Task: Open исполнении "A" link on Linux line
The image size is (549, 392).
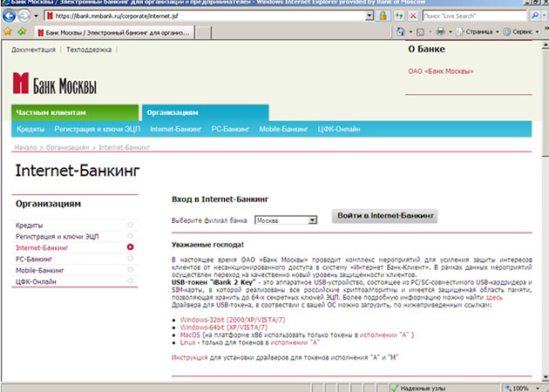Action: pyautogui.click(x=295, y=342)
